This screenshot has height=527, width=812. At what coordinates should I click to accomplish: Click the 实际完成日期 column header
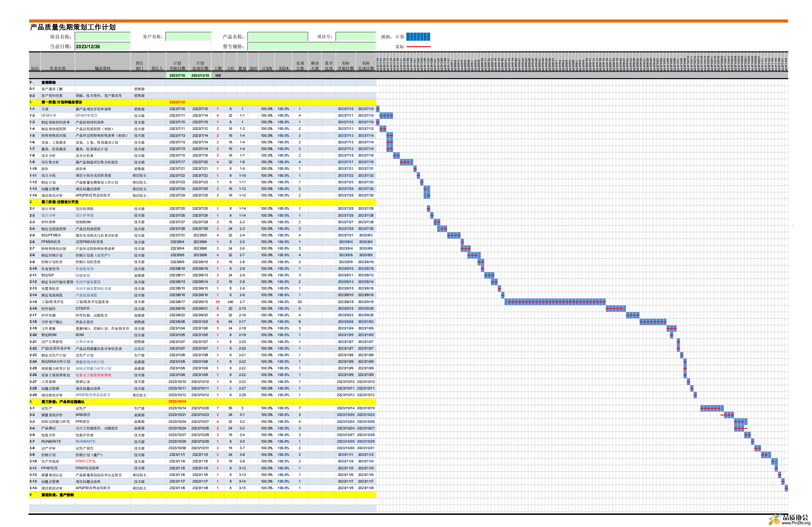(x=366, y=66)
